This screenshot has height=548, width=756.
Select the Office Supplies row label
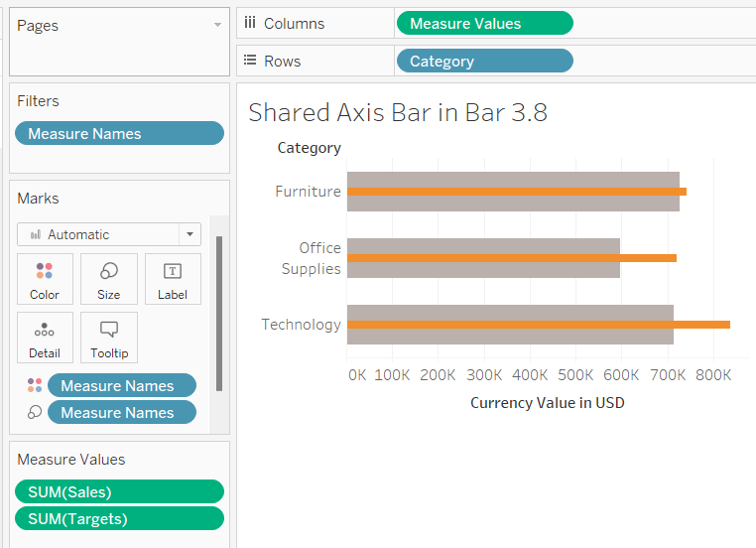coord(311,258)
